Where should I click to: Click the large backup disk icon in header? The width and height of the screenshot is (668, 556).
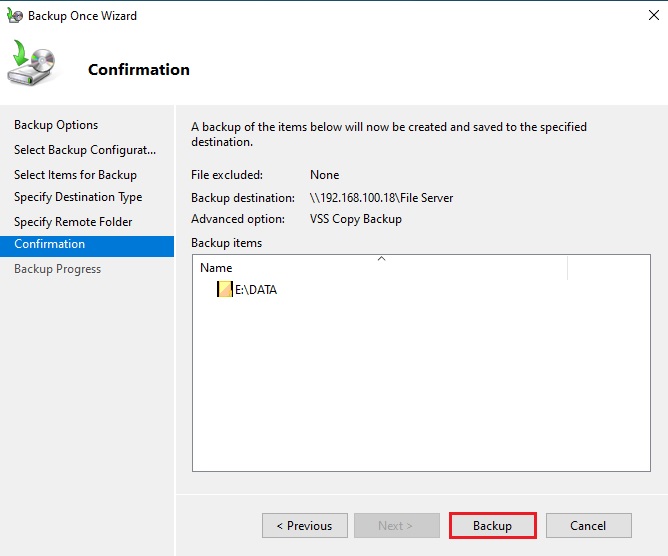tap(33, 66)
